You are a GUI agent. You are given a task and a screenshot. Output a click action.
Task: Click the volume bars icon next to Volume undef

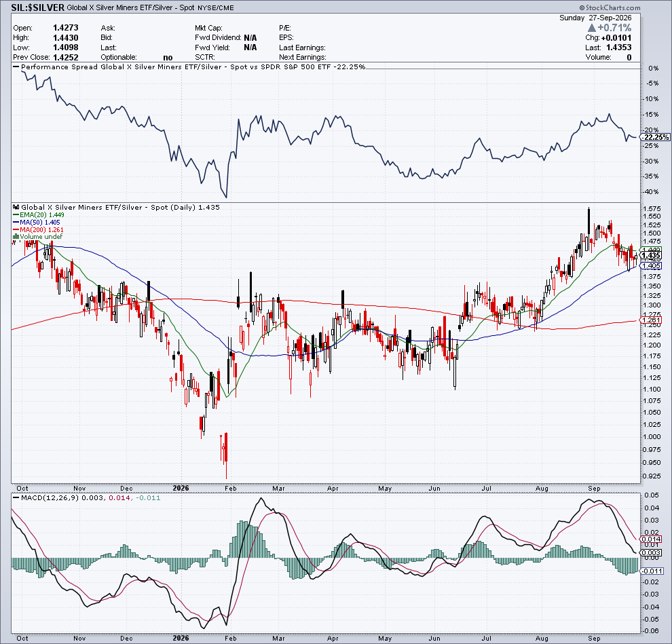pyautogui.click(x=16, y=237)
